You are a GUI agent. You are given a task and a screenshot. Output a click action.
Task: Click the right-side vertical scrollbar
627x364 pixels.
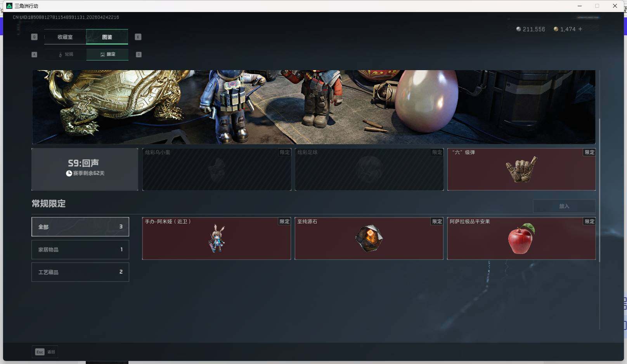tap(599, 190)
